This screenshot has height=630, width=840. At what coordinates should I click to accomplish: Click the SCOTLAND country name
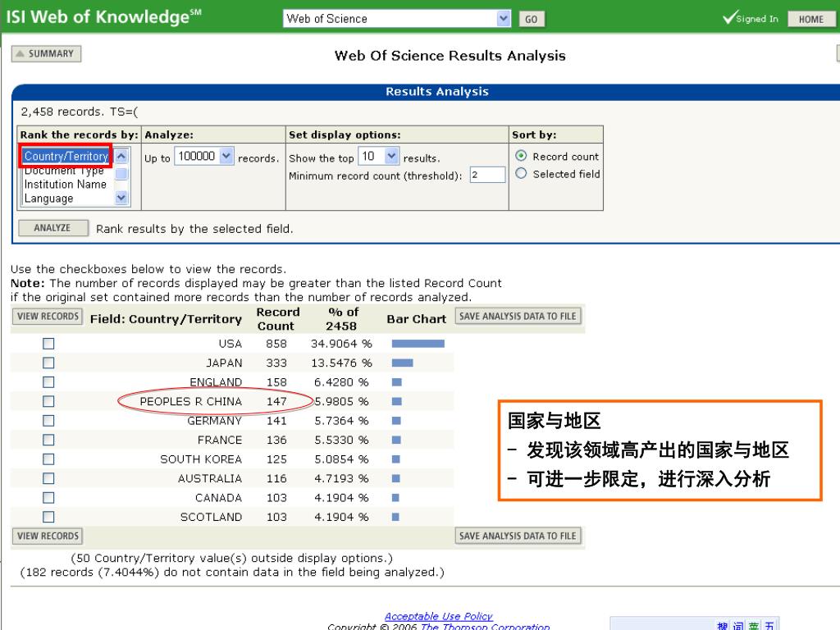[x=211, y=517]
